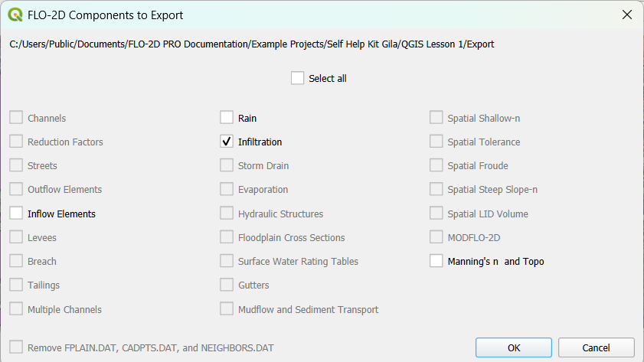Enable Manning's n and Topo export

tap(436, 261)
